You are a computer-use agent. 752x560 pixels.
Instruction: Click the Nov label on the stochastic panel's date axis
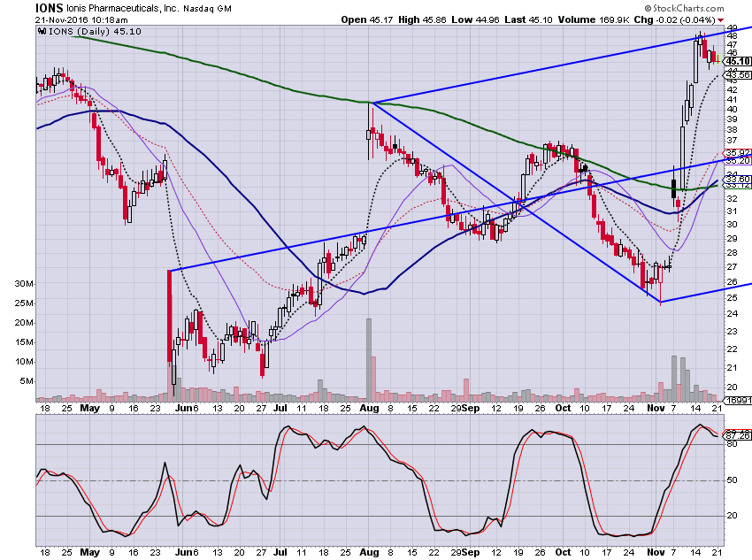[x=656, y=552]
